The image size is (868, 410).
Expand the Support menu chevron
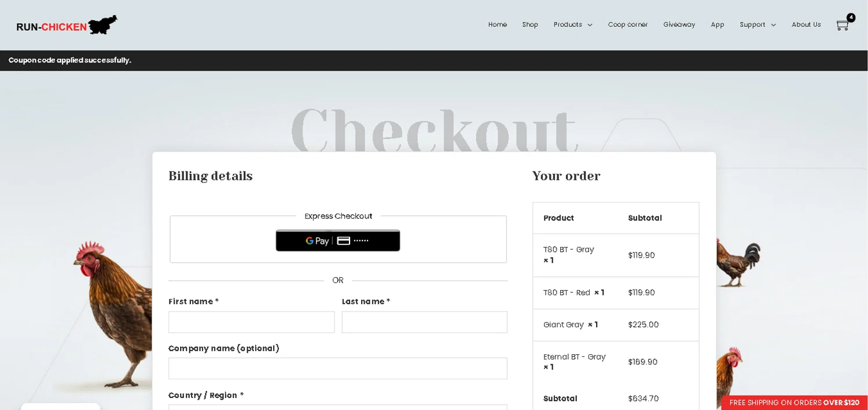click(x=773, y=25)
